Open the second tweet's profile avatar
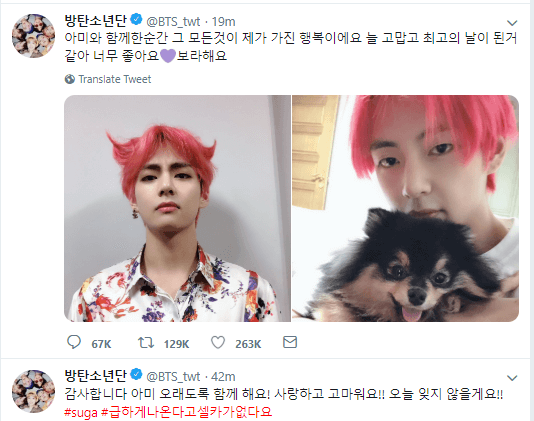The height and width of the screenshot is (421, 534). pos(33,391)
